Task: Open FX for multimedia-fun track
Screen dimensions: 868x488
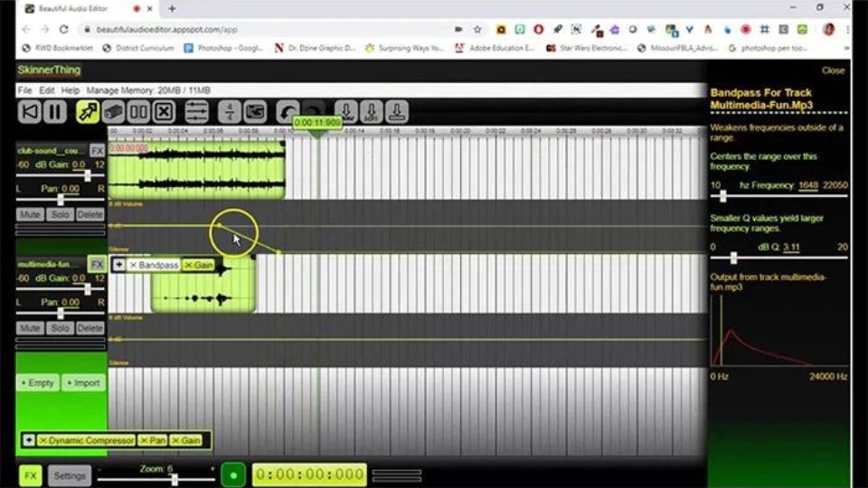Action: coord(97,265)
